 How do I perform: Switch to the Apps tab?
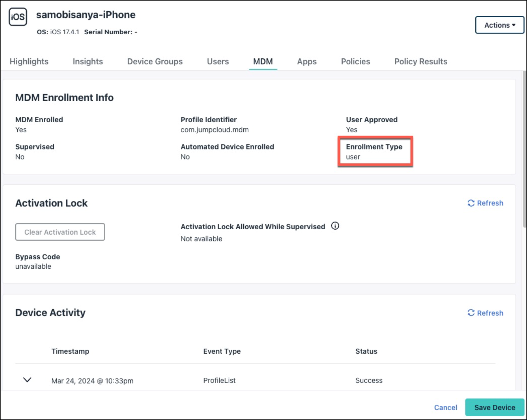[307, 61]
